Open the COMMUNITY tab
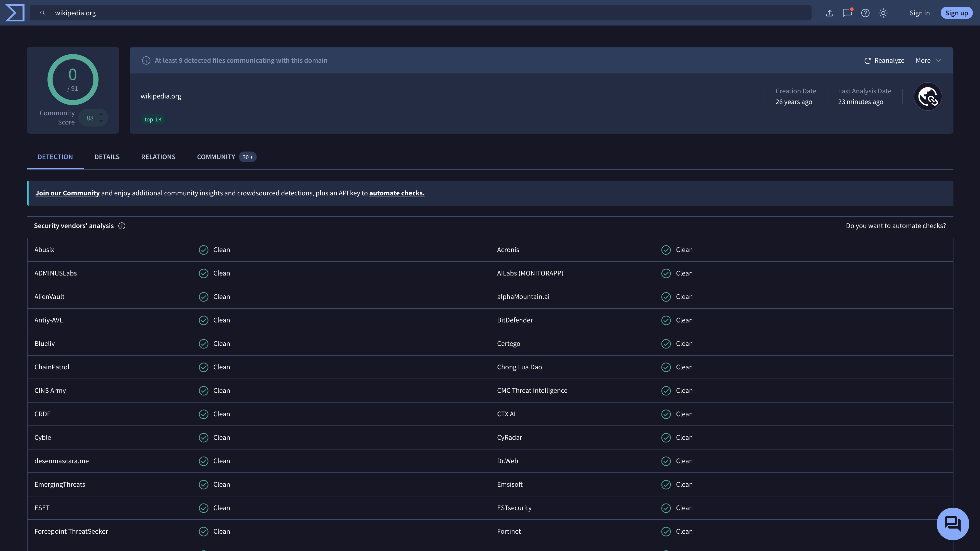This screenshot has width=980, height=551. [x=227, y=157]
